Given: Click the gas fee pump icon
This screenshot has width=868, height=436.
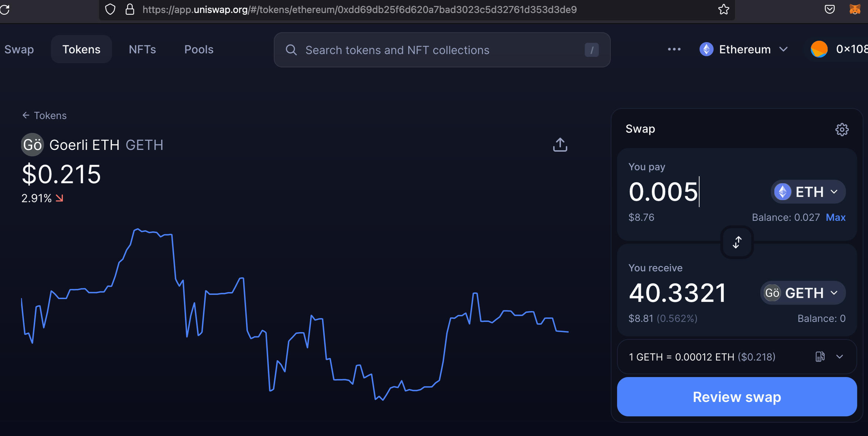Looking at the screenshot, I should 820,356.
